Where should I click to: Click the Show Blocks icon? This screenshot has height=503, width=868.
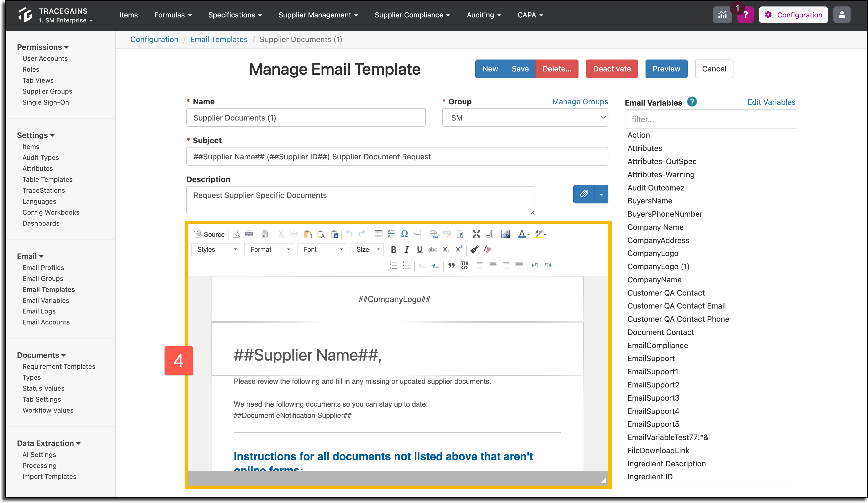(x=489, y=234)
